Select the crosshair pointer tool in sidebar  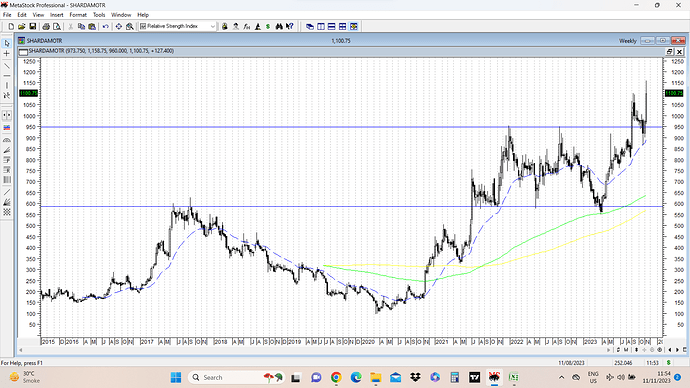pos(7,54)
